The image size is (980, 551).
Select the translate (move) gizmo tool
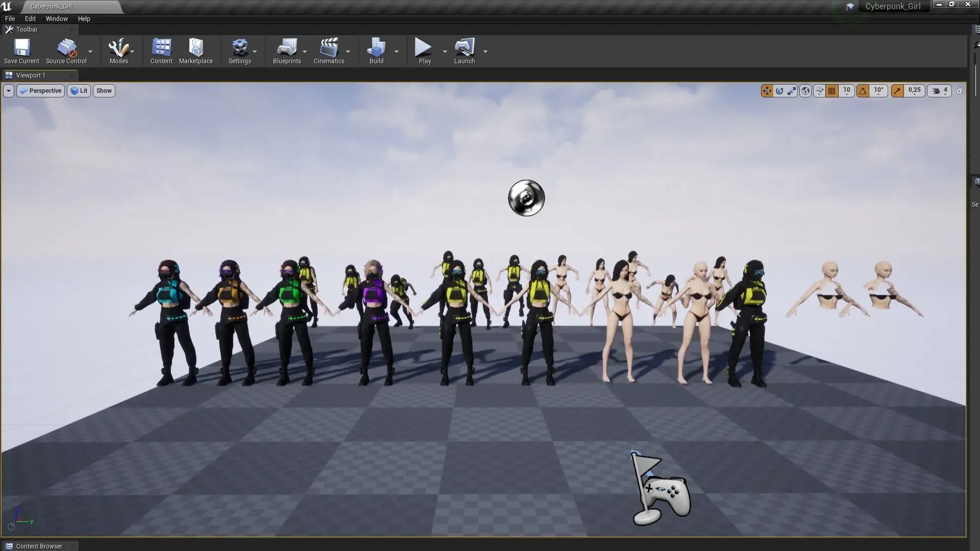(x=767, y=91)
